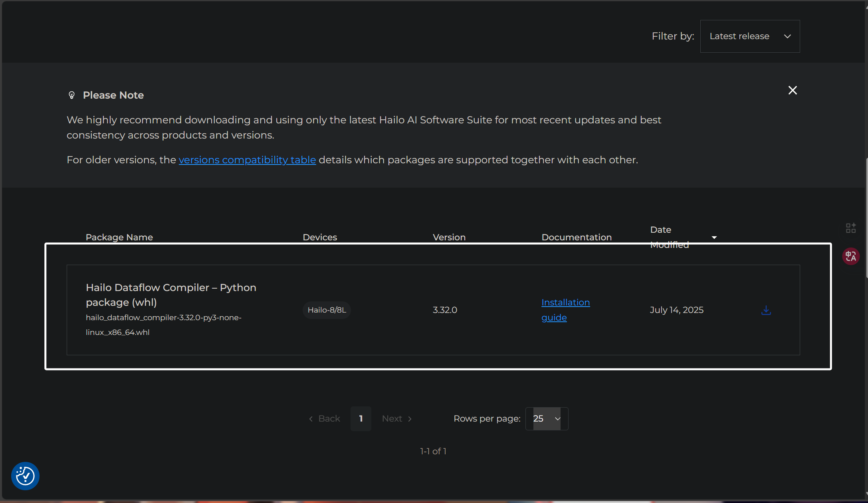868x503 pixels.
Task: Sort by the Date Modified arrow
Action: (x=714, y=238)
